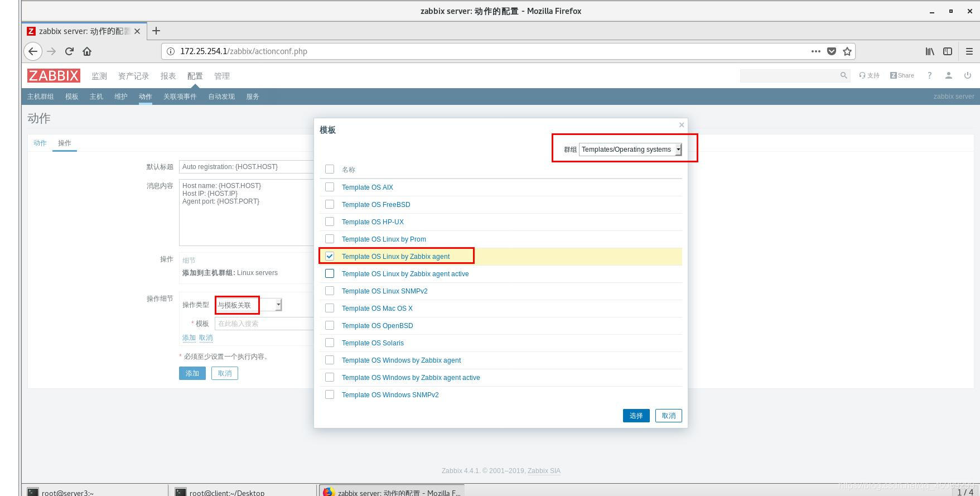The width and height of the screenshot is (980, 496).
Task: Click the blue 添加 form button
Action: (192, 373)
